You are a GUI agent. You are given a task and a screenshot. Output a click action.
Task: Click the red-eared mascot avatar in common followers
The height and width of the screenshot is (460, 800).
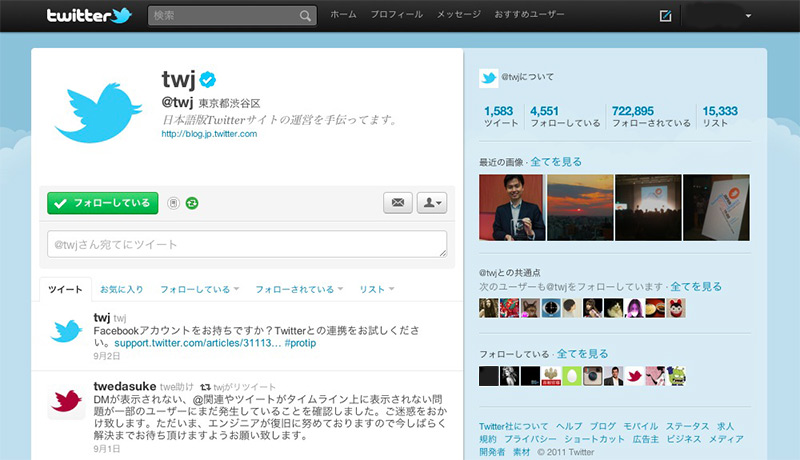point(676,308)
